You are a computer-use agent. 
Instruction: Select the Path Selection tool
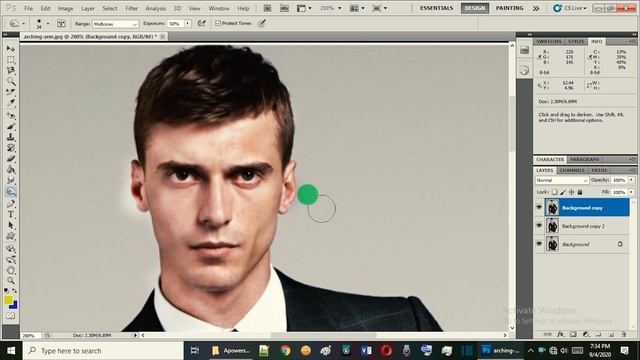[x=11, y=225]
